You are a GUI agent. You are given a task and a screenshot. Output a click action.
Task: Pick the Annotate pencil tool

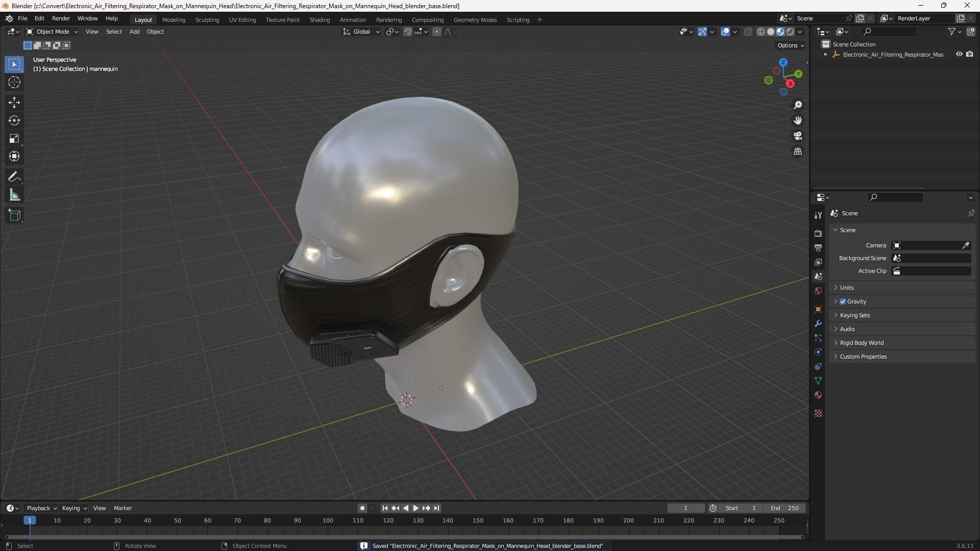pyautogui.click(x=14, y=177)
